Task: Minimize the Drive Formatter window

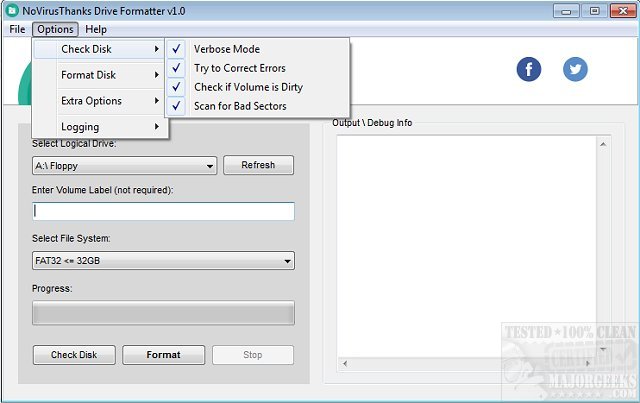Action: click(x=566, y=11)
